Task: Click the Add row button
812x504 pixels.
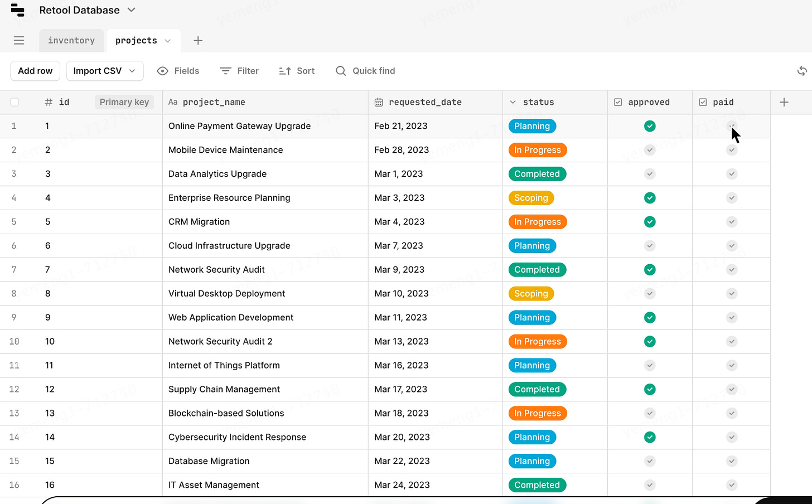Action: tap(35, 71)
